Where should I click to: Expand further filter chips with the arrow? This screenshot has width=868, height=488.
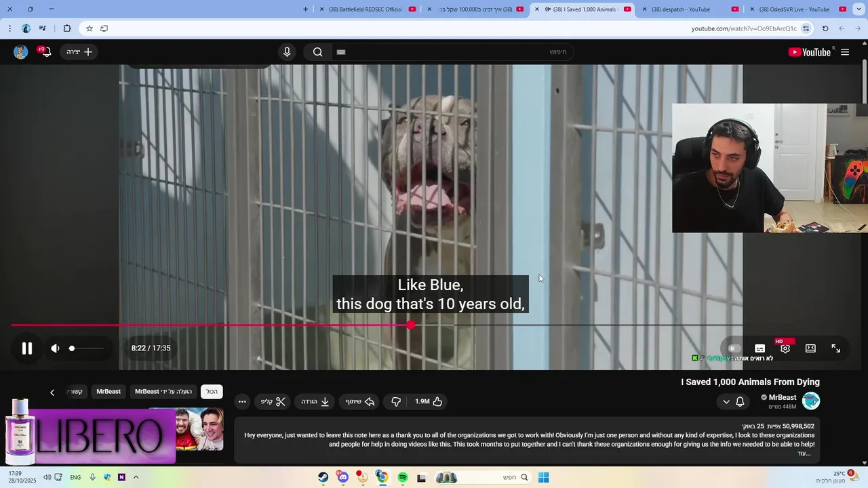pos(52,392)
